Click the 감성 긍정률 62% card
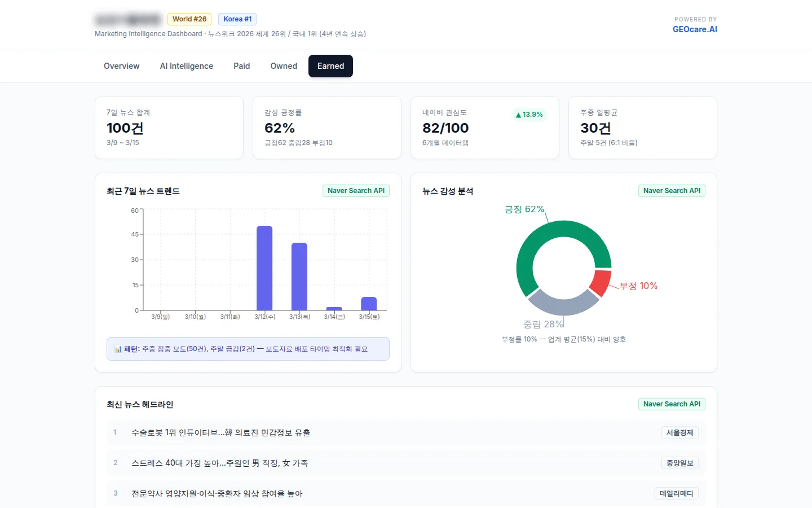The width and height of the screenshot is (812, 508). [327, 128]
